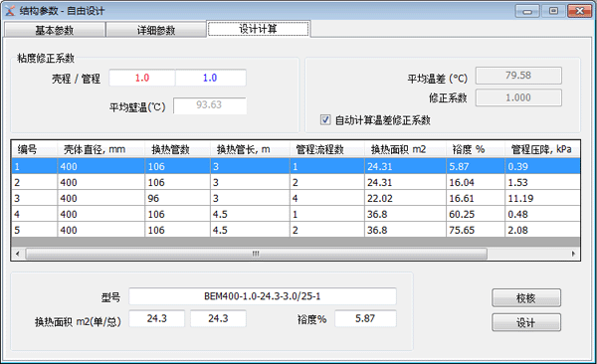Click the 换热管长, m column header
The width and height of the screenshot is (597, 364).
tap(250, 149)
